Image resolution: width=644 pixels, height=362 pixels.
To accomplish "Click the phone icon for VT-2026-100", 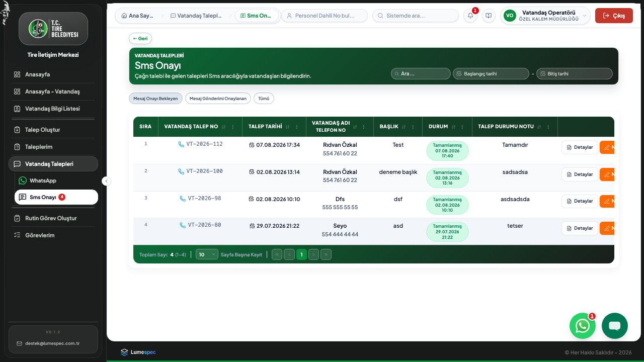I will tap(181, 171).
